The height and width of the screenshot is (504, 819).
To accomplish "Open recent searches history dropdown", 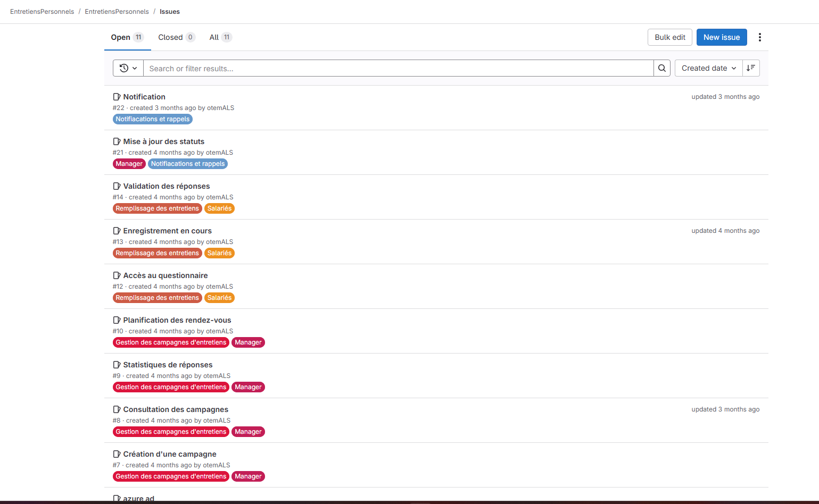I will pos(128,68).
